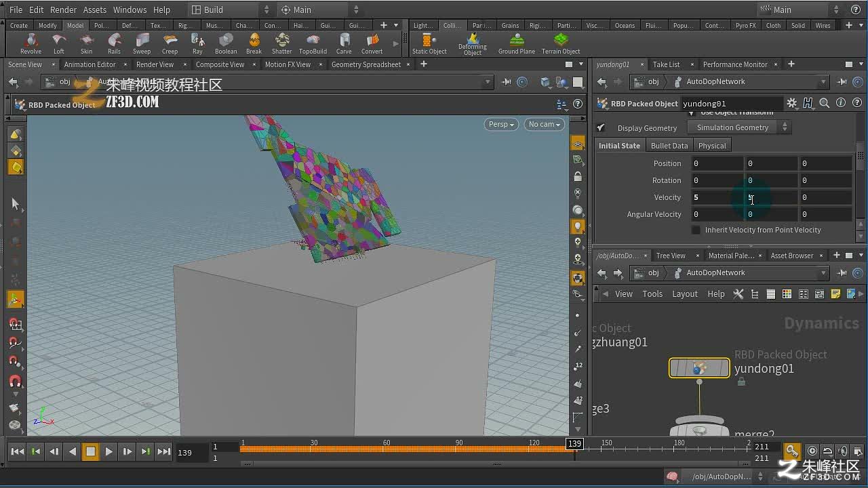Expand parameter pane path dropdown
Screen dimensions: 868x488
coord(823,82)
